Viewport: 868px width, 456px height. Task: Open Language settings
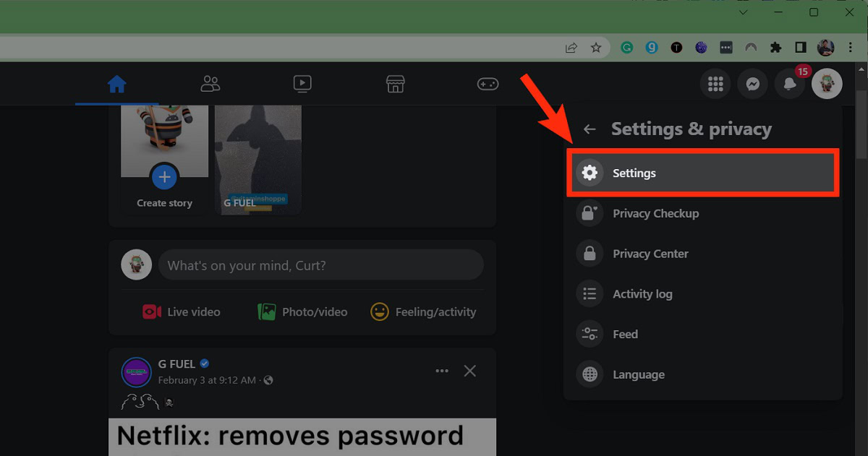coord(703,374)
